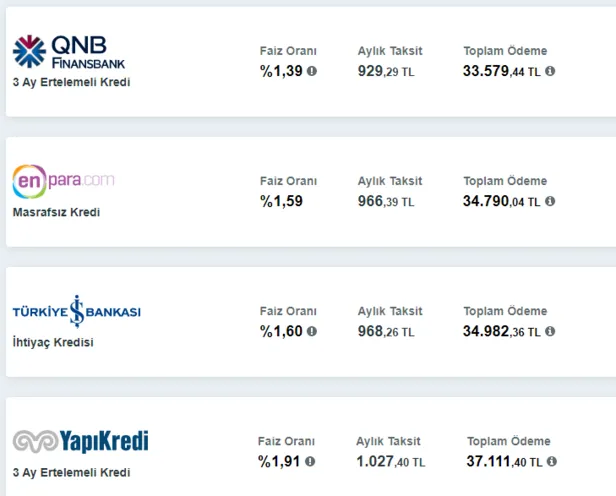Click QNB's monthly installment 929,29 TL
Viewport: 616px width, 496px height.
(386, 71)
